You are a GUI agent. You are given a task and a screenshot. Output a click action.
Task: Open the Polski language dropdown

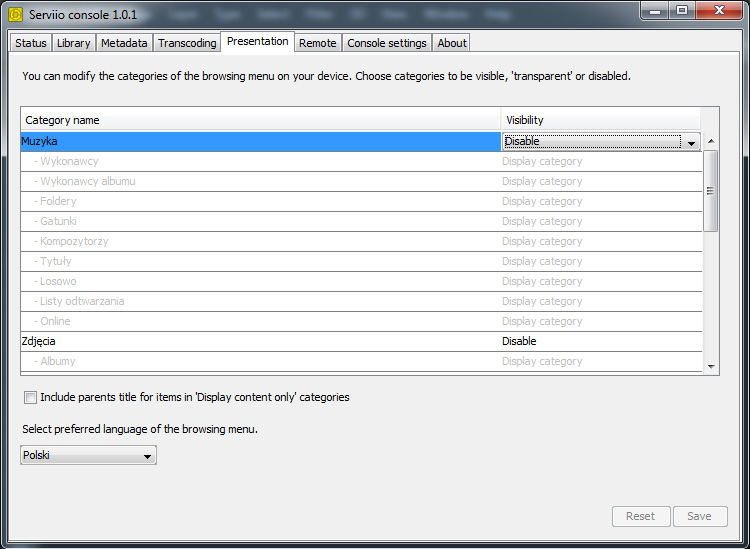click(x=88, y=455)
